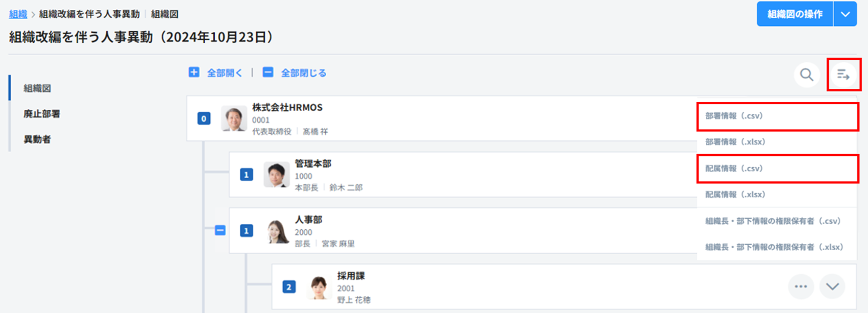868x313 pixels.
Task: Click 株式会社HRMOS representative's profile photo
Action: [233, 118]
